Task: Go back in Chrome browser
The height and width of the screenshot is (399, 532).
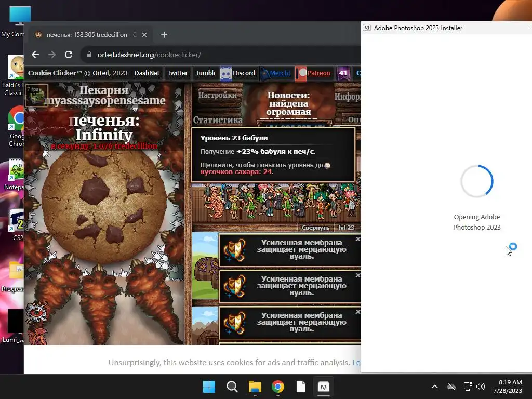Action: click(35, 55)
